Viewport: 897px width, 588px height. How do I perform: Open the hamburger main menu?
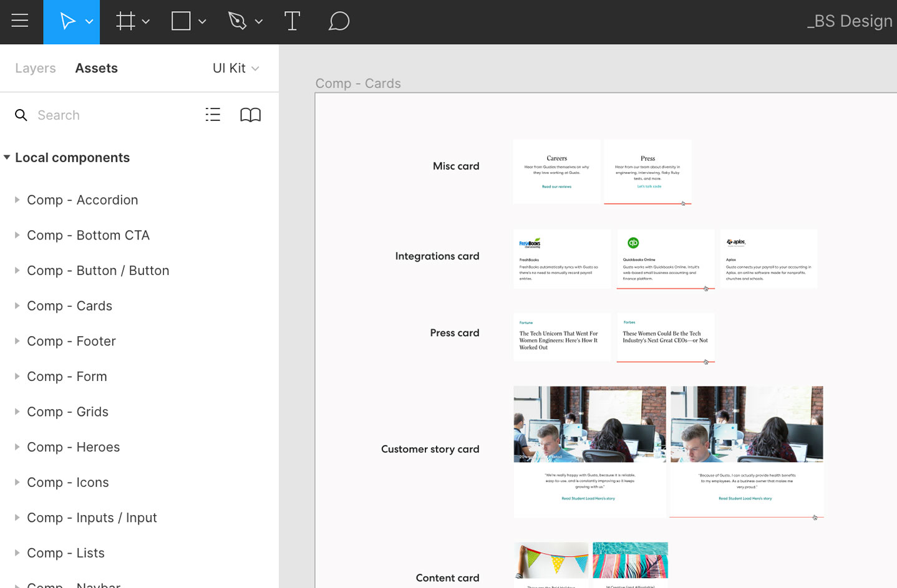(20, 21)
